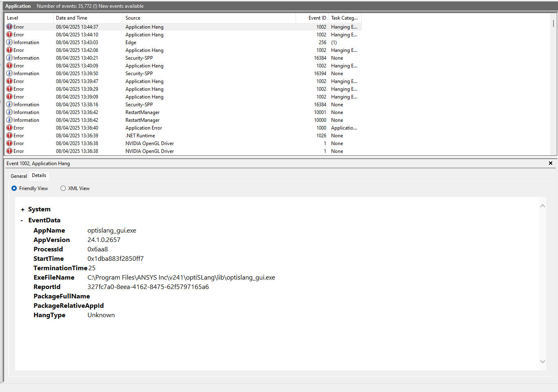Select the Application Error source cell
This screenshot has height=392, width=558.
(x=143, y=128)
